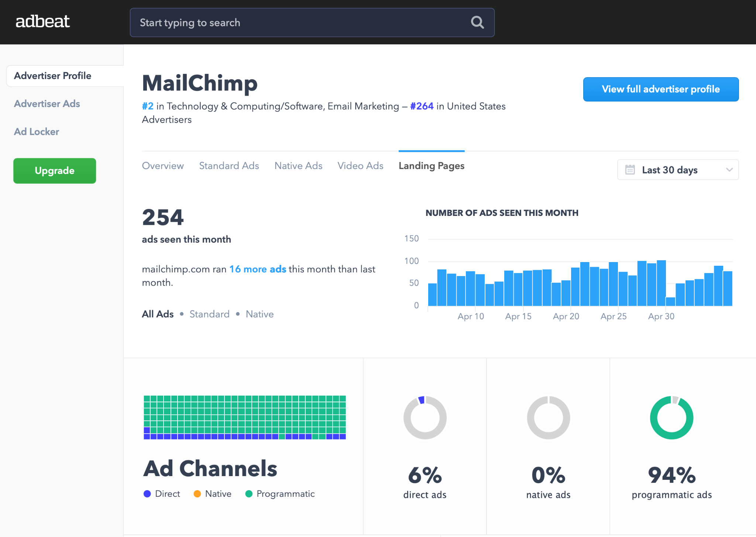Toggle the Native ads filter

tap(260, 314)
